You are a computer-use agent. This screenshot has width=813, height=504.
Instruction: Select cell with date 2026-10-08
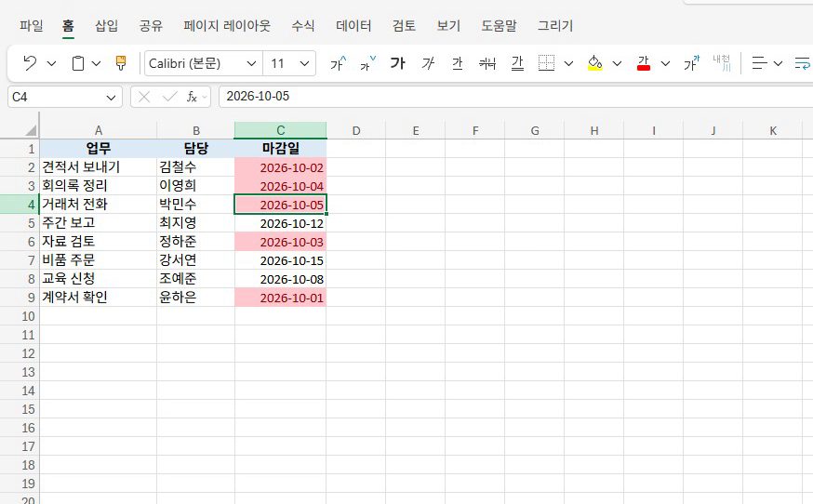280,279
